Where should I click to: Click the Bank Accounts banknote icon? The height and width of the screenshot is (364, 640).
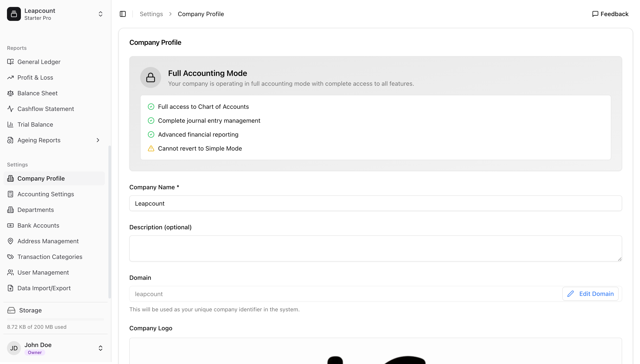(10, 225)
